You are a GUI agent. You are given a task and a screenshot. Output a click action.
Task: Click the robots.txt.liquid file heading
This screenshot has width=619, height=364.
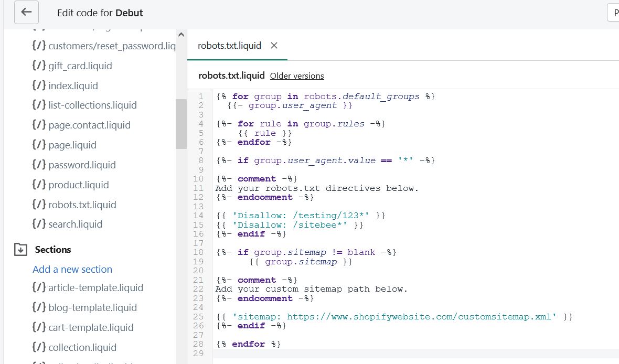tap(231, 76)
